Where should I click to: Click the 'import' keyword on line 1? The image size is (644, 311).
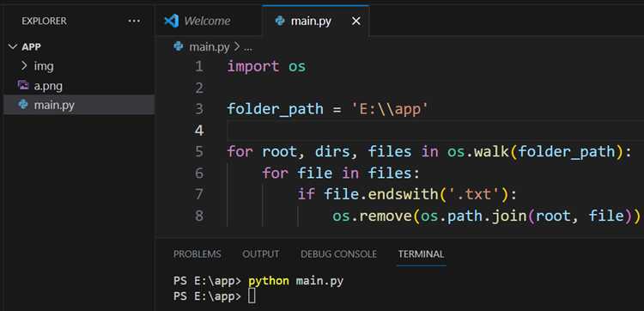[253, 66]
